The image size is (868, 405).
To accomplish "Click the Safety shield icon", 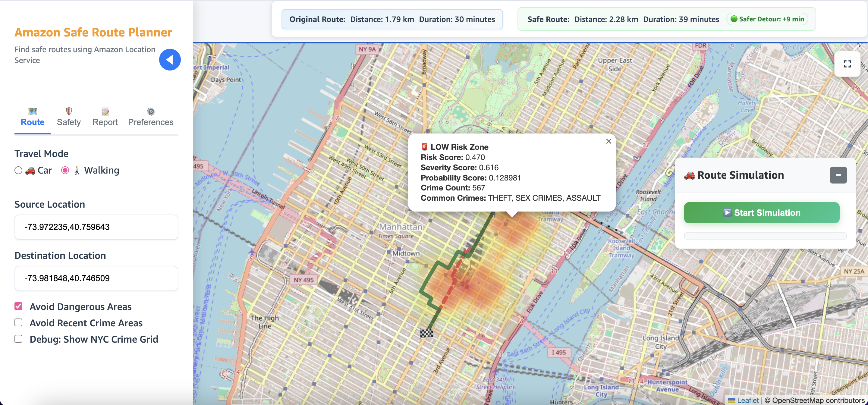I will (69, 111).
